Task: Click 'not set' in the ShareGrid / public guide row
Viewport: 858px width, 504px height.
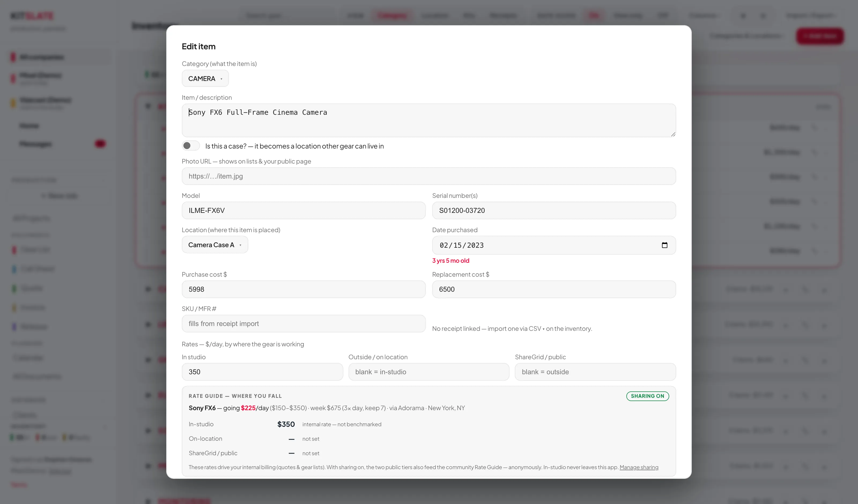Action: pos(311,453)
